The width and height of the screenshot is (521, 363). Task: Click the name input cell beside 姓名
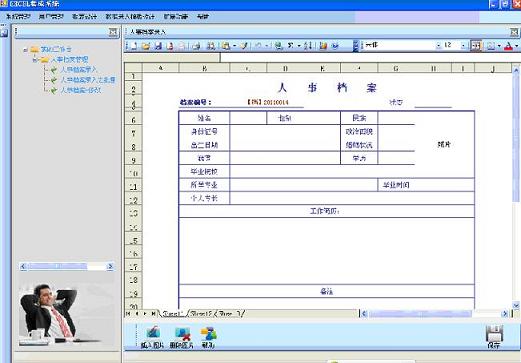click(248, 118)
